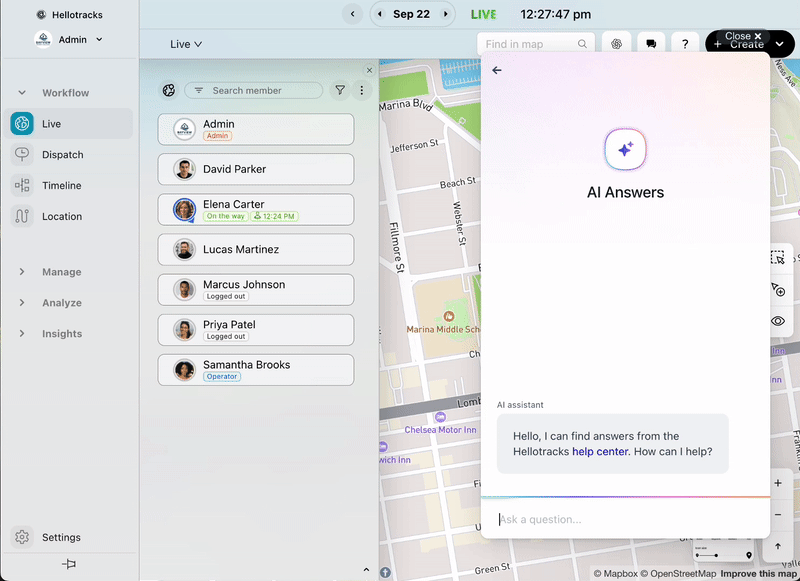
Task: Reset map north with up arrow
Action: [778, 546]
